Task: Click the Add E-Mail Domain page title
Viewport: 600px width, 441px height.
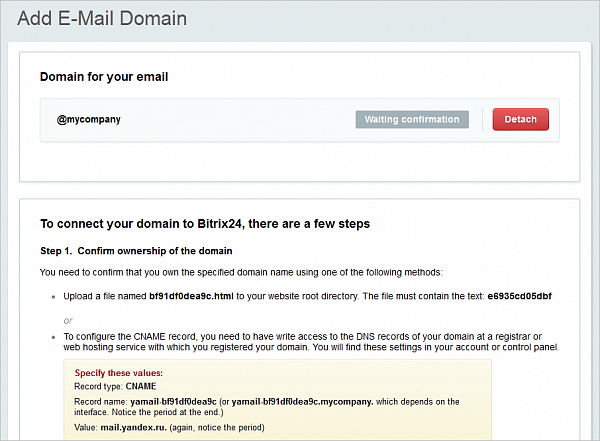Action: 102,18
